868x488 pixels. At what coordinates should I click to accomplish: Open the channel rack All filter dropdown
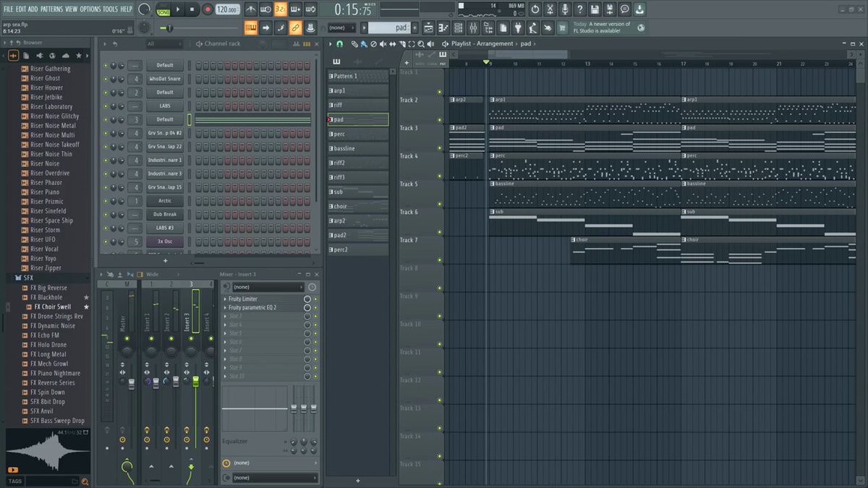click(164, 44)
